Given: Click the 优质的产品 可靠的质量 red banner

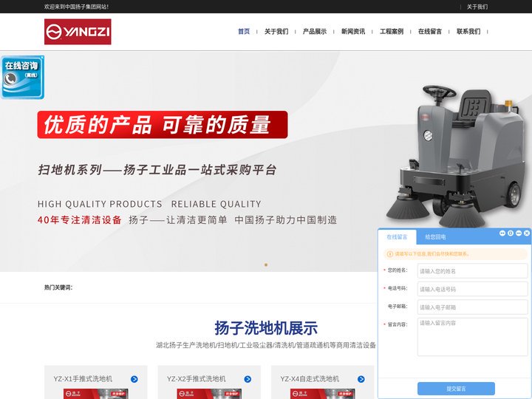Looking at the screenshot, I should coord(163,125).
